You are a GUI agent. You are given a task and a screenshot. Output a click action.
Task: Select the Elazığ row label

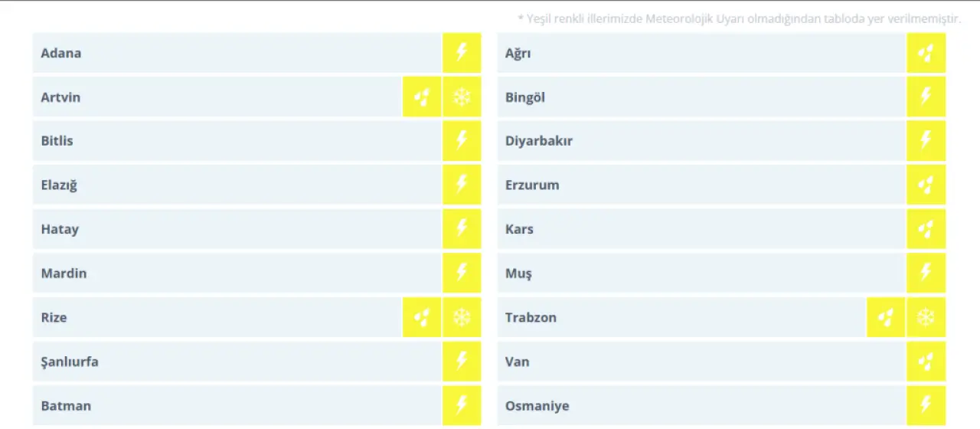coord(59,185)
